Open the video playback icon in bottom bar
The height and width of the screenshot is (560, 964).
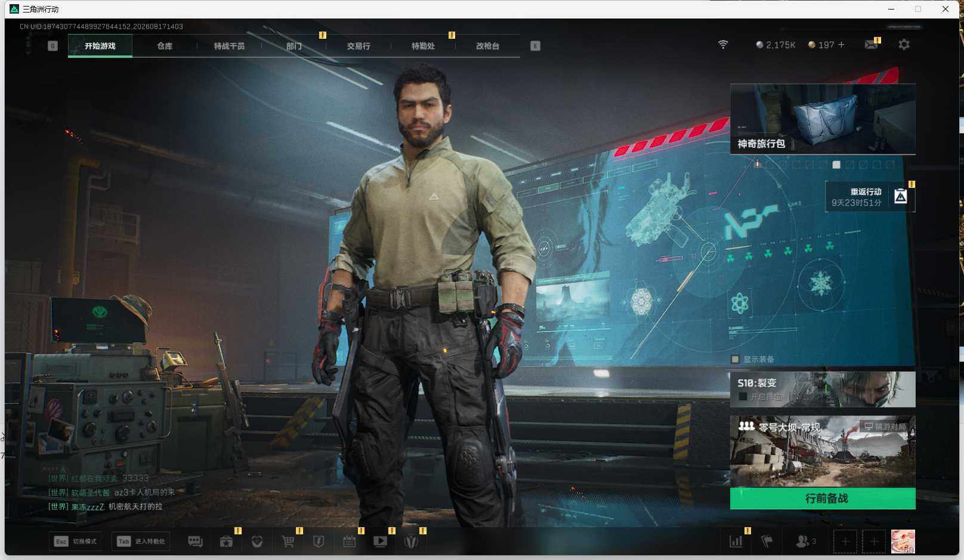380,542
